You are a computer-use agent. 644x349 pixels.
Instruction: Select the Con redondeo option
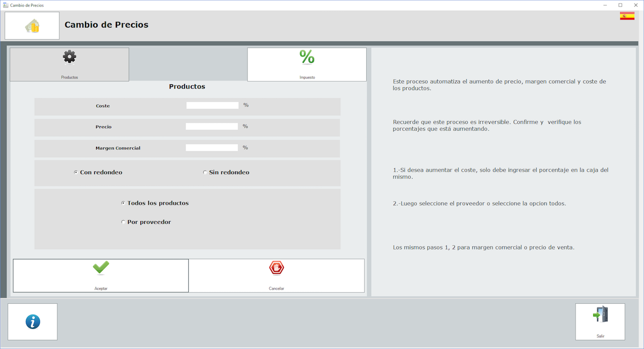76,172
